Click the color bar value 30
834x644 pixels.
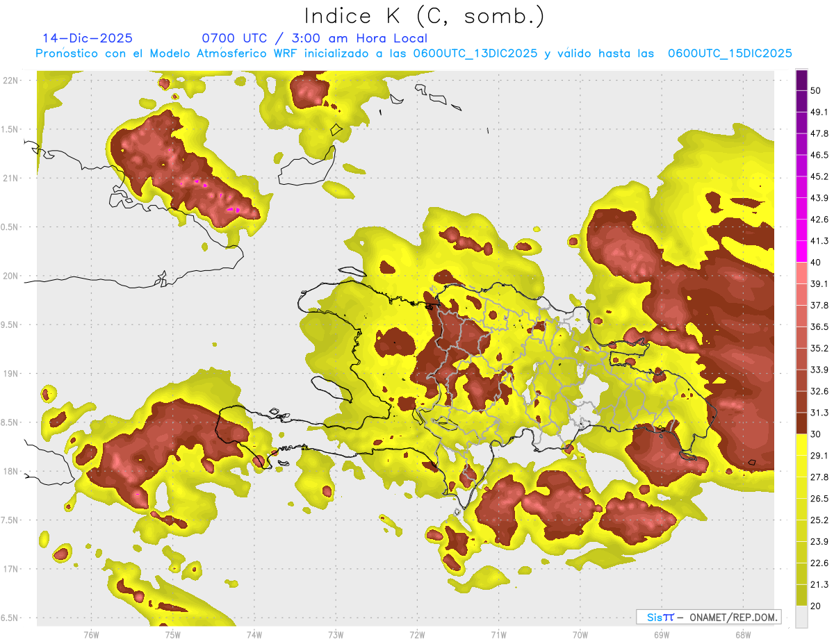click(816, 434)
